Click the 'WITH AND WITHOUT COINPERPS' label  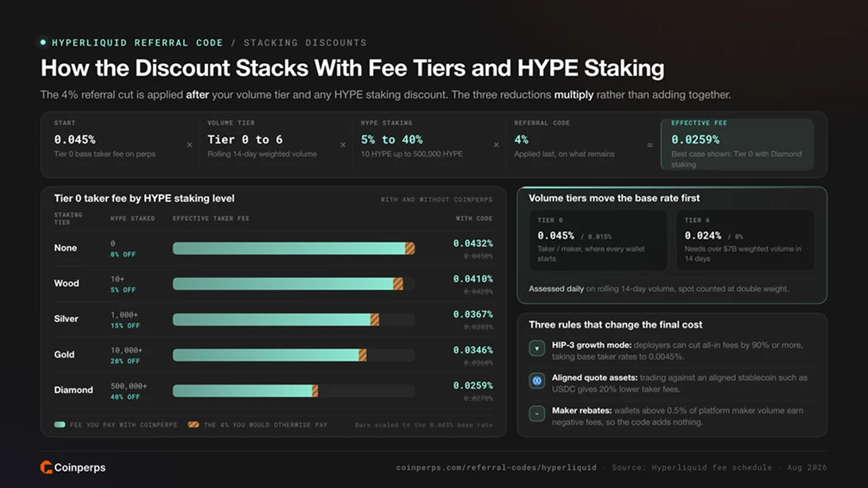pos(436,200)
